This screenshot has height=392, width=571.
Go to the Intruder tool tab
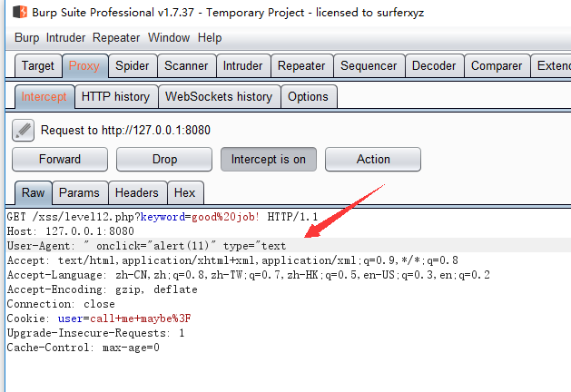click(243, 66)
